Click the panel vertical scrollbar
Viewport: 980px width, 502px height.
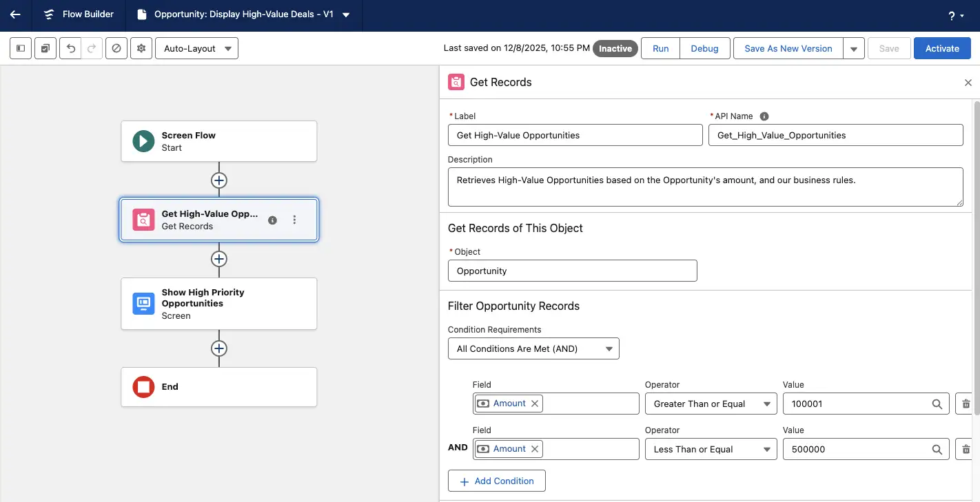click(976, 258)
